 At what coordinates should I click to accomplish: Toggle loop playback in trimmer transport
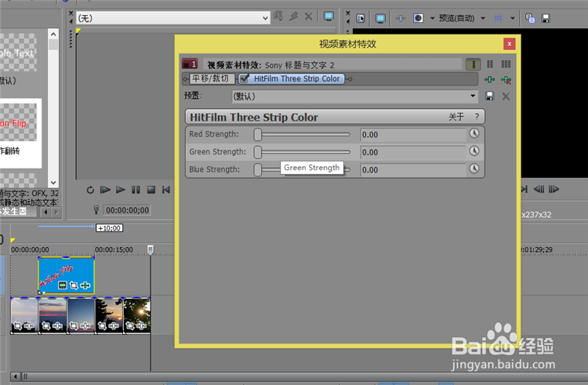tap(90, 190)
